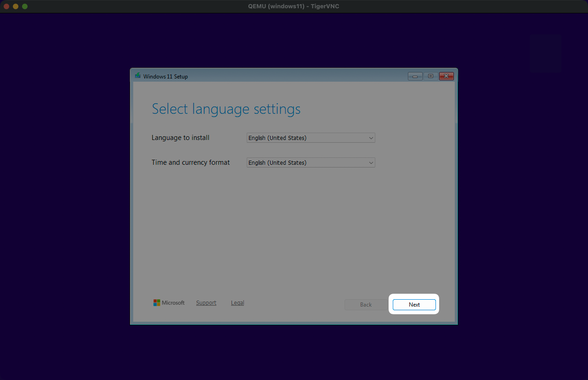Expand the Time and currency format chevron arrow

pyautogui.click(x=371, y=162)
